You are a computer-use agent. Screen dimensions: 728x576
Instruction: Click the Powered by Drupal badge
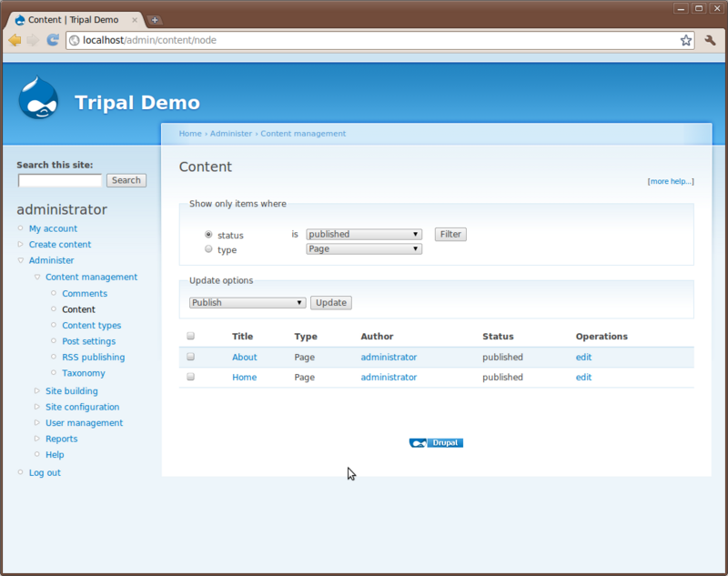[x=436, y=443]
